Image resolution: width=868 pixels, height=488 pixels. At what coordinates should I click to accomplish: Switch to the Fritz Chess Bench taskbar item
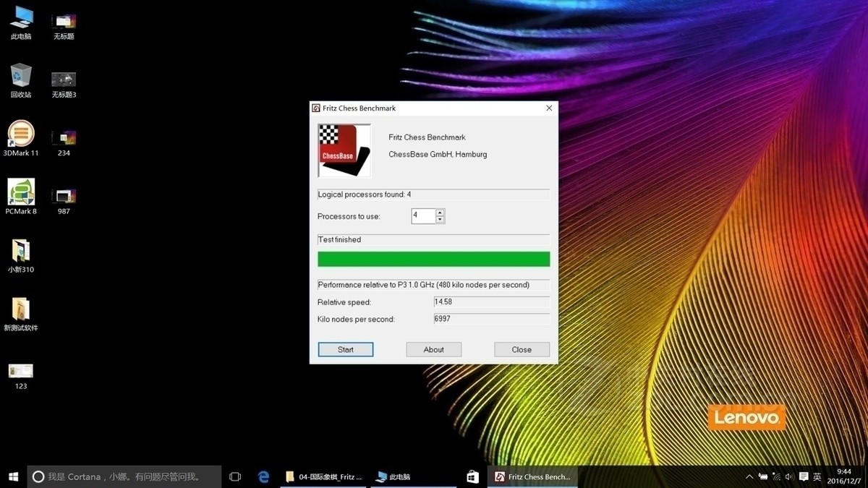click(x=532, y=477)
